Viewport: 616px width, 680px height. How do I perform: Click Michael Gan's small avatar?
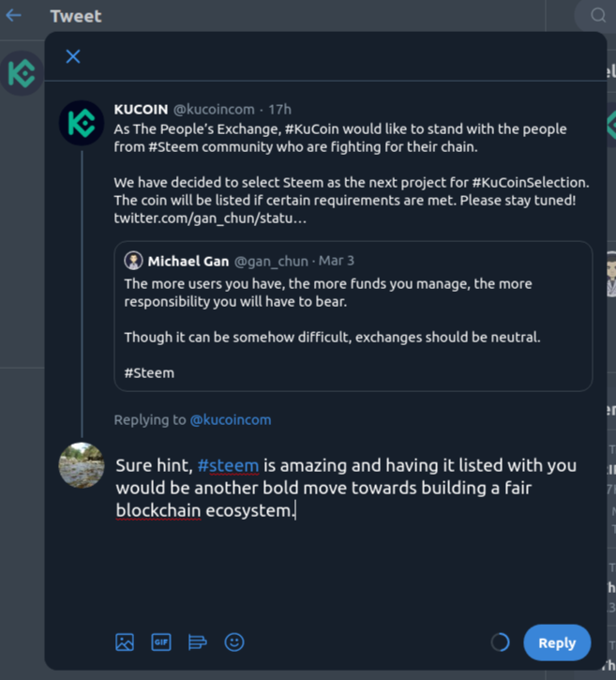[x=134, y=261]
